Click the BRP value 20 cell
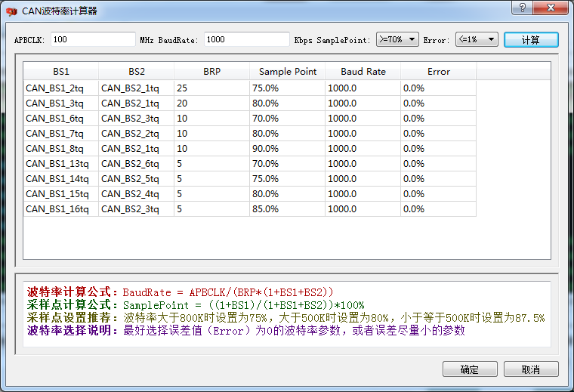 click(212, 103)
